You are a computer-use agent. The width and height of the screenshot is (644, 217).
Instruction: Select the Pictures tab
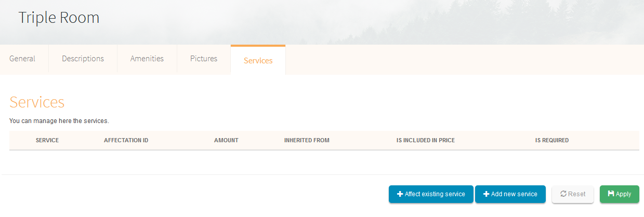[204, 59]
